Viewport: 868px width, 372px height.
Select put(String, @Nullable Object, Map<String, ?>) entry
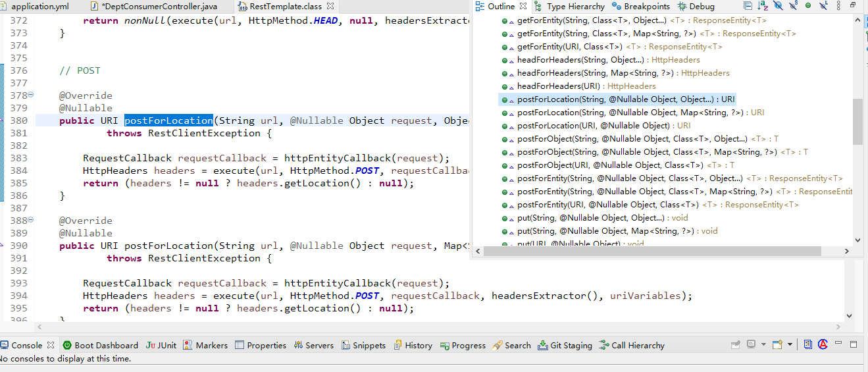click(x=609, y=231)
